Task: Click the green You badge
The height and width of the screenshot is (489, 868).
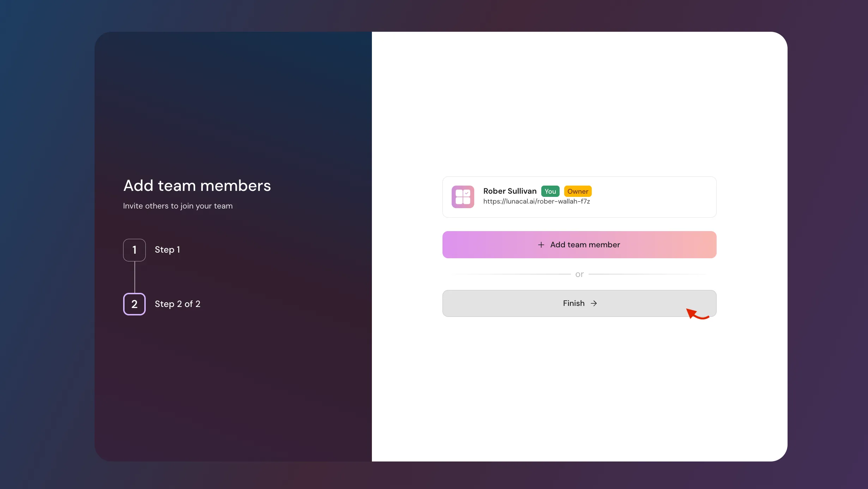Action: point(550,191)
